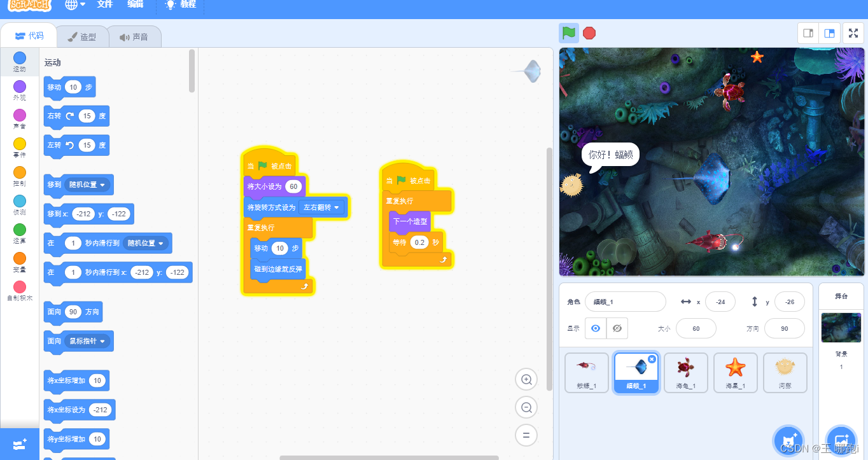The height and width of the screenshot is (460, 868).
Task: Edit the sprite 方向 field
Action: (x=785, y=329)
